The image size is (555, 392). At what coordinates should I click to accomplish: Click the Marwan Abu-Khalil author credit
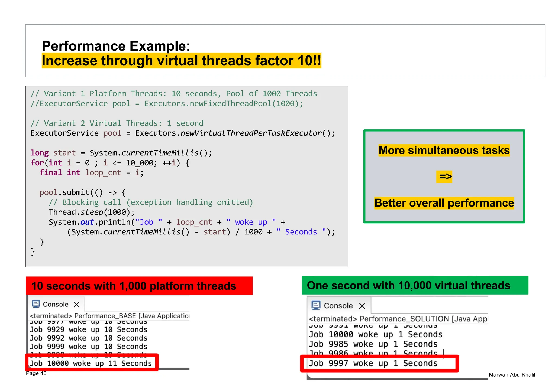point(512,375)
